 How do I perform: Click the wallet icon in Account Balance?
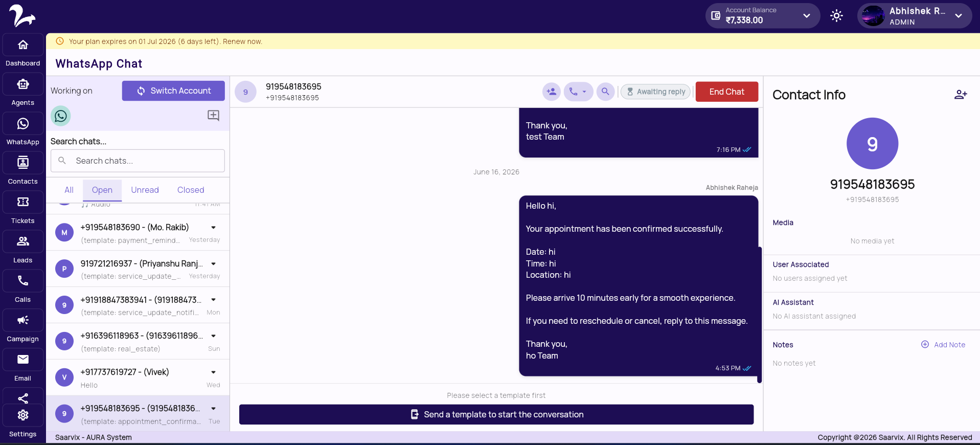point(716,16)
